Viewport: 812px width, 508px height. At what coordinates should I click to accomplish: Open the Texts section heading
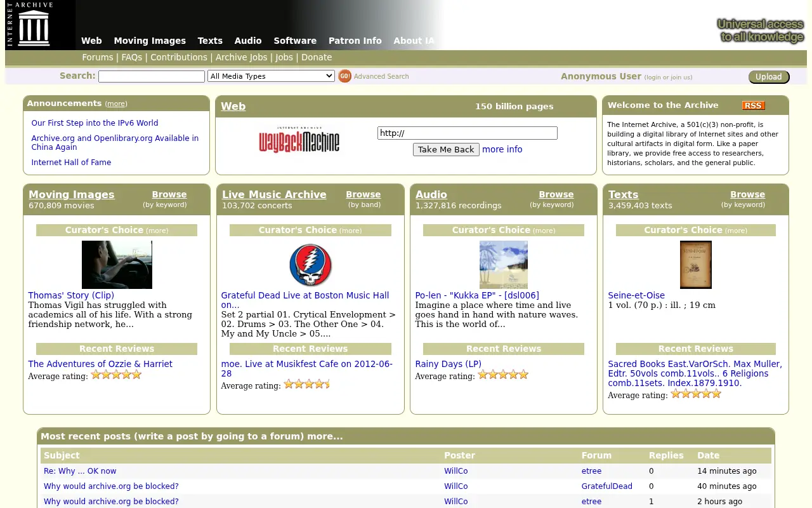pos(623,194)
